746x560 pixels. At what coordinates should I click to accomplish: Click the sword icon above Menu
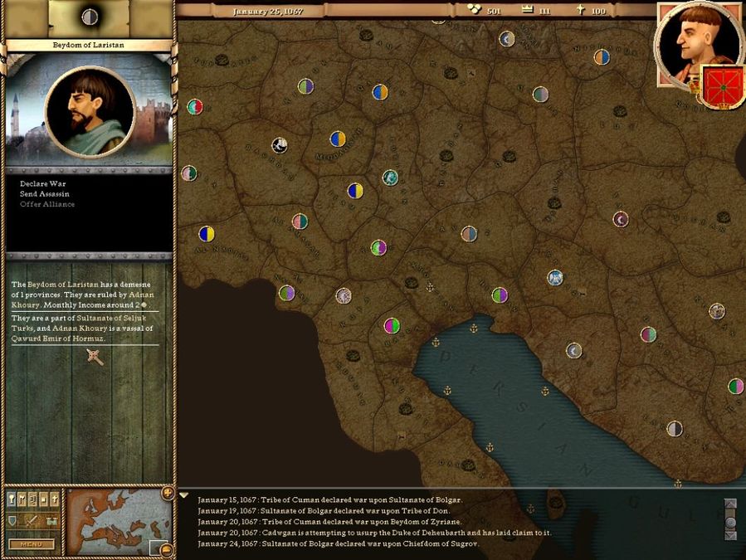(x=32, y=521)
